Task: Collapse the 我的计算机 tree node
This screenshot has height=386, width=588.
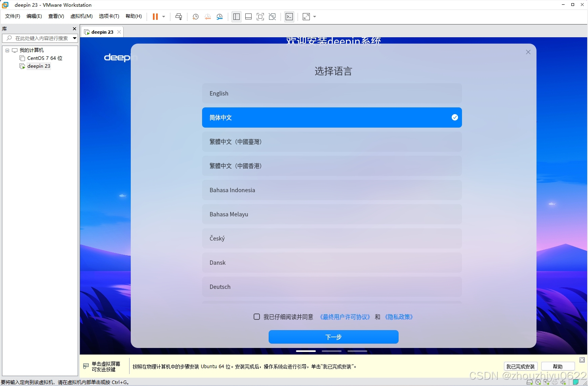Action: 7,50
